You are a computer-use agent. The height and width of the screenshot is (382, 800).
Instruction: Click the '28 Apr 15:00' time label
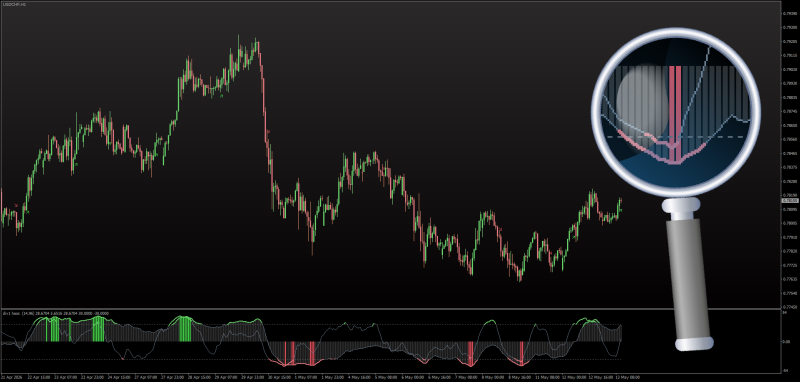pyautogui.click(x=199, y=377)
